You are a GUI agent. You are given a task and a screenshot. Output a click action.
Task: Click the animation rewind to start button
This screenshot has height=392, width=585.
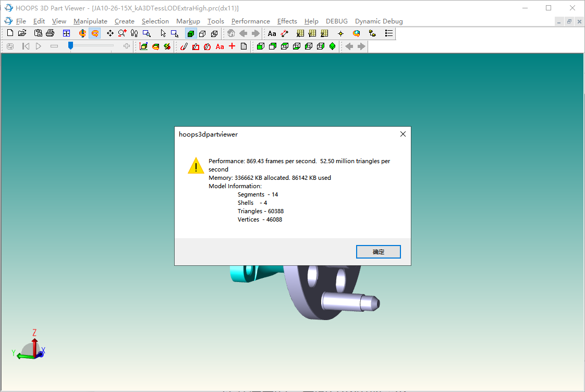[x=26, y=46]
